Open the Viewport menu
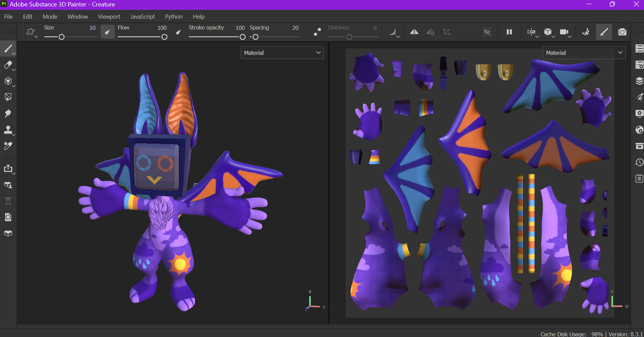Screen dimensions: 644x337 pos(109,17)
